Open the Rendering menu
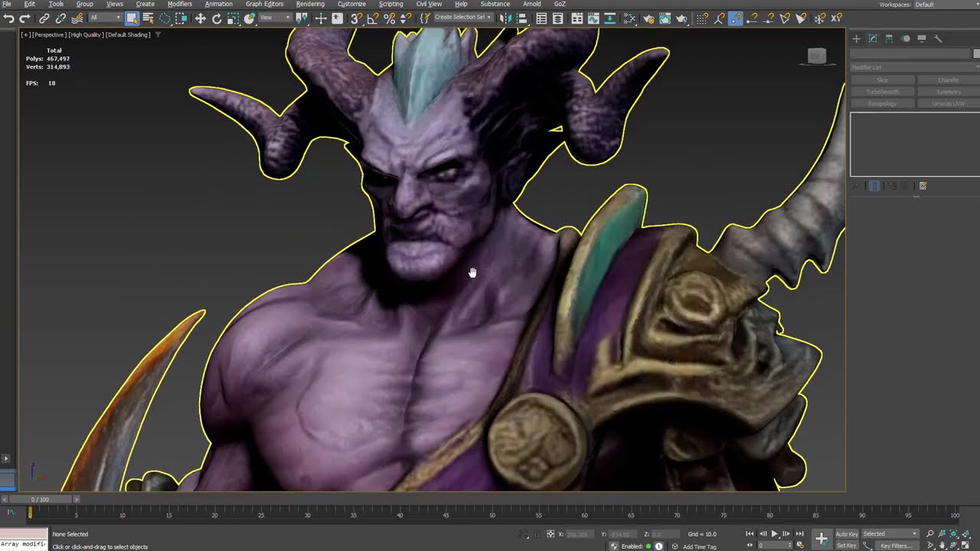Image resolution: width=980 pixels, height=551 pixels. [x=310, y=4]
